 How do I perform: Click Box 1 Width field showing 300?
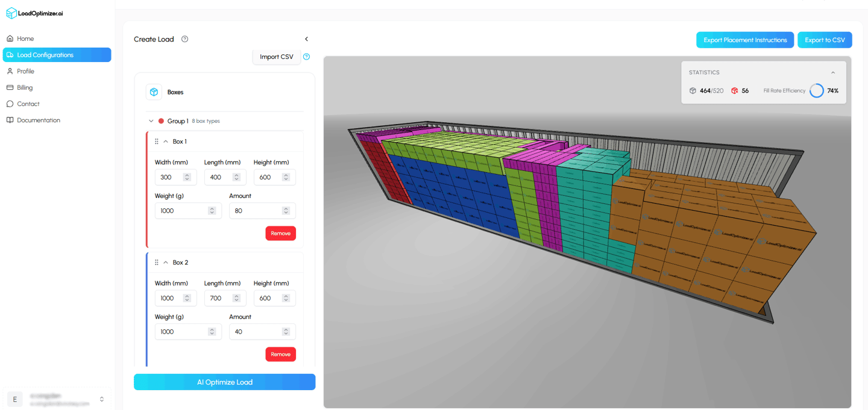click(175, 177)
